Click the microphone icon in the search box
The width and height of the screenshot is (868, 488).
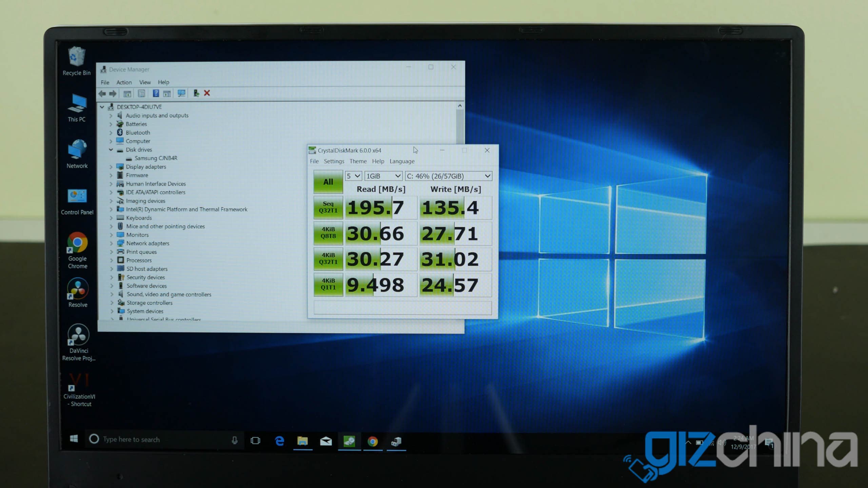(x=234, y=440)
